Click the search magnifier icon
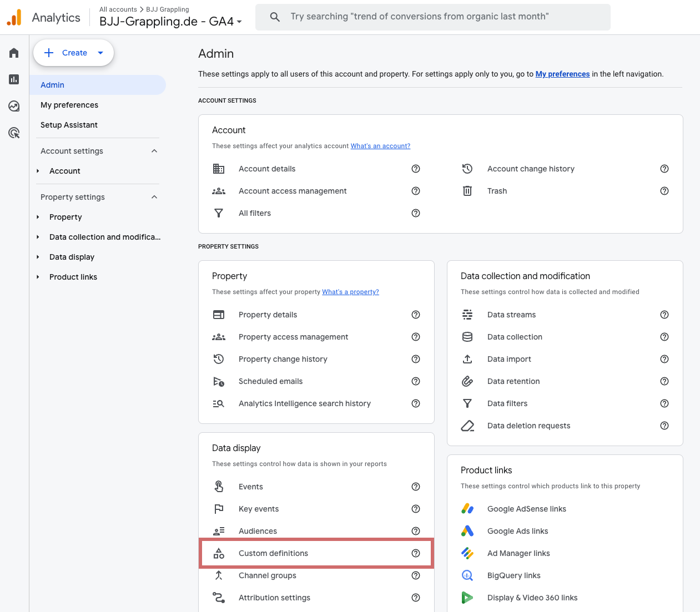 [x=275, y=17]
